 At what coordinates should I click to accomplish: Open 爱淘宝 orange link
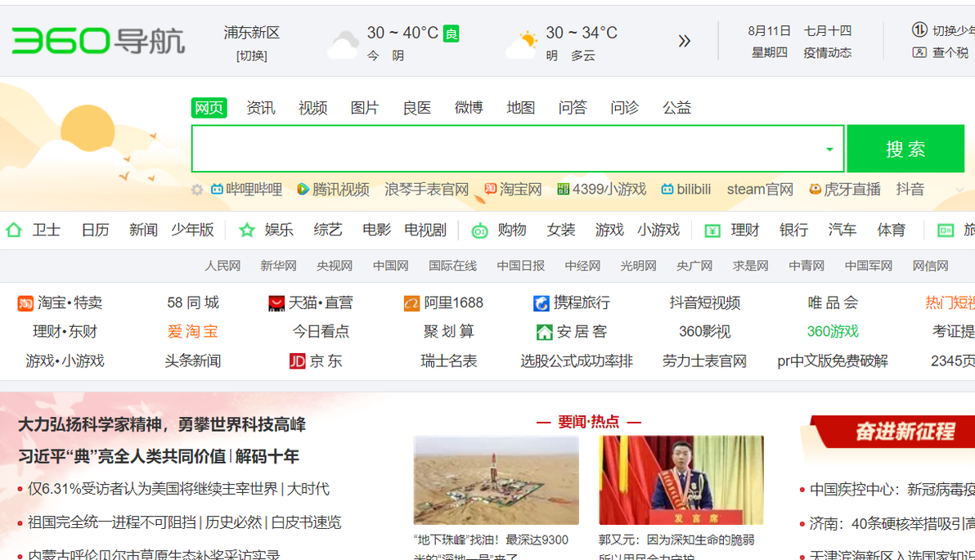tap(193, 332)
